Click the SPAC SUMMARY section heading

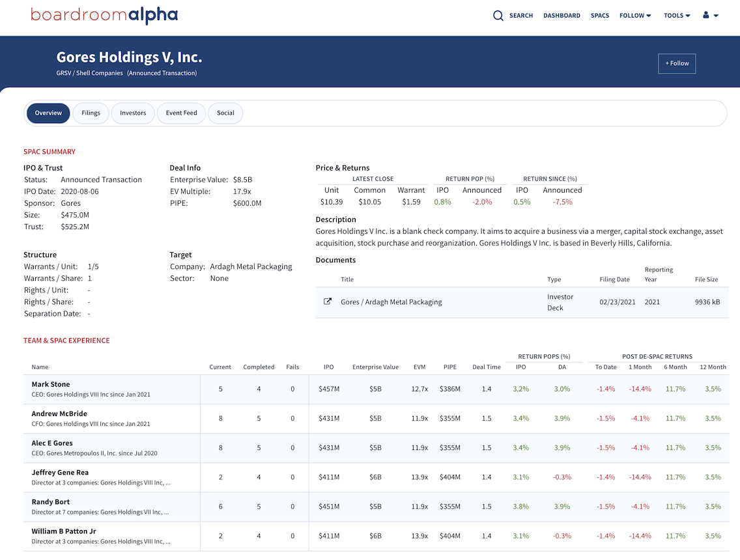50,152
